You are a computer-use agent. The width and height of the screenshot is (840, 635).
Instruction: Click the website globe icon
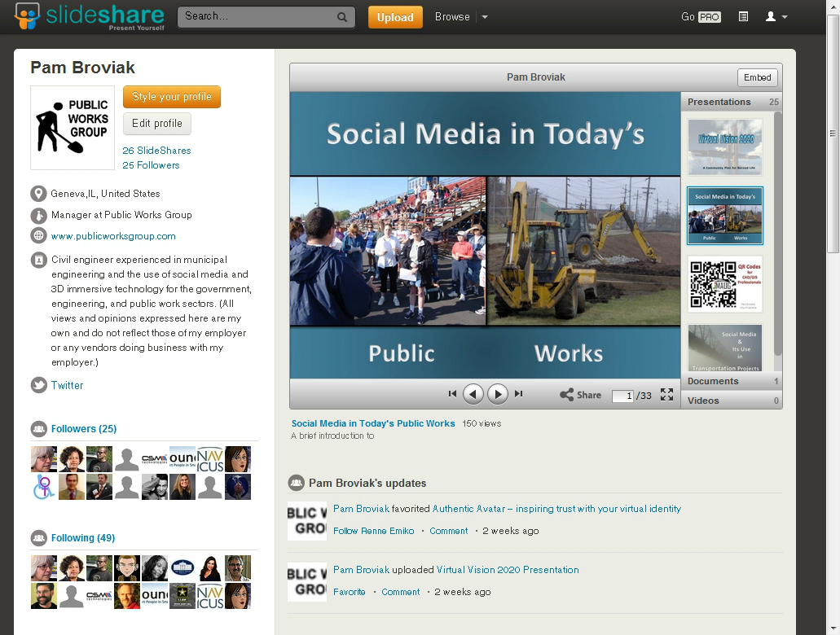pos(38,235)
